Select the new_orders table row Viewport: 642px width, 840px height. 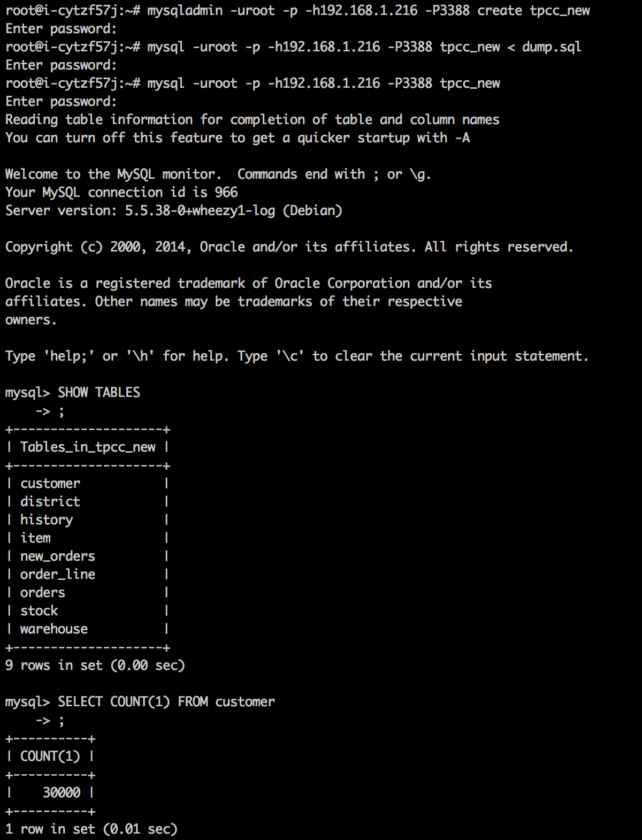(x=58, y=556)
